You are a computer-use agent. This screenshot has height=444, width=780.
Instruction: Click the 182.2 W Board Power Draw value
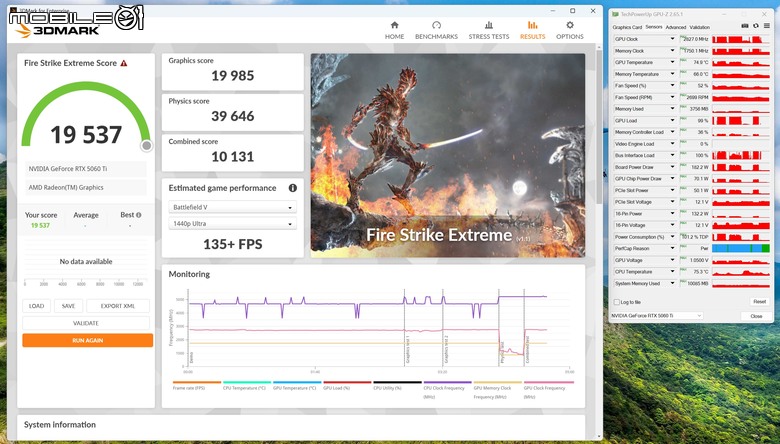[x=699, y=167]
